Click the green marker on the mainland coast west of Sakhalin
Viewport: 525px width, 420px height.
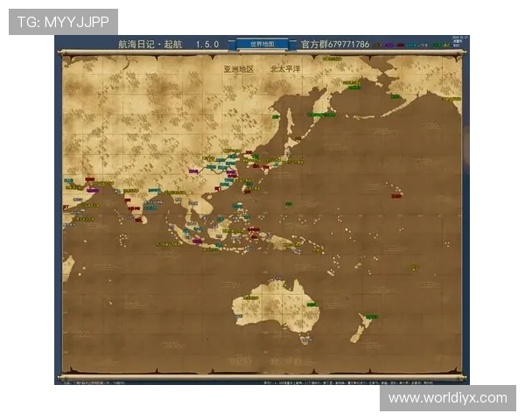276,117
